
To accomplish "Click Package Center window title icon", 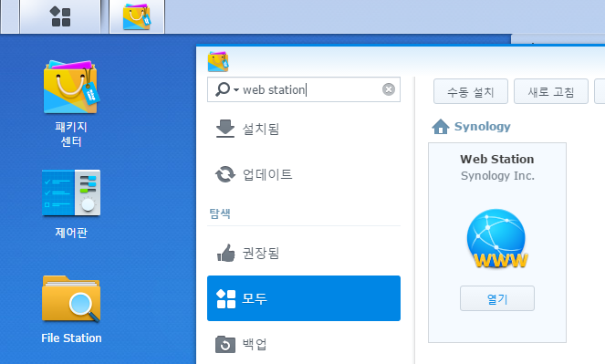I will 218,61.
